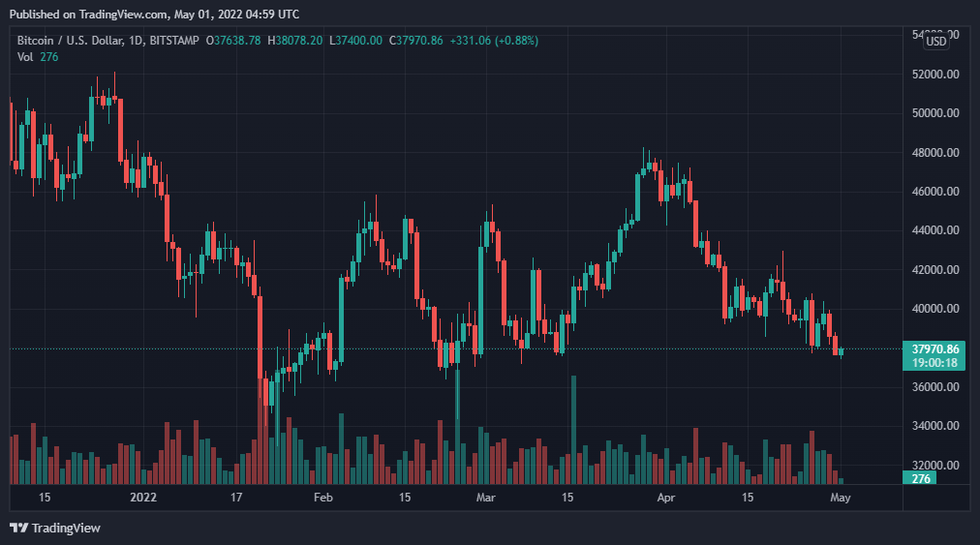Click the 36000.00 price axis label
Screen dimensions: 980x545
[935, 387]
